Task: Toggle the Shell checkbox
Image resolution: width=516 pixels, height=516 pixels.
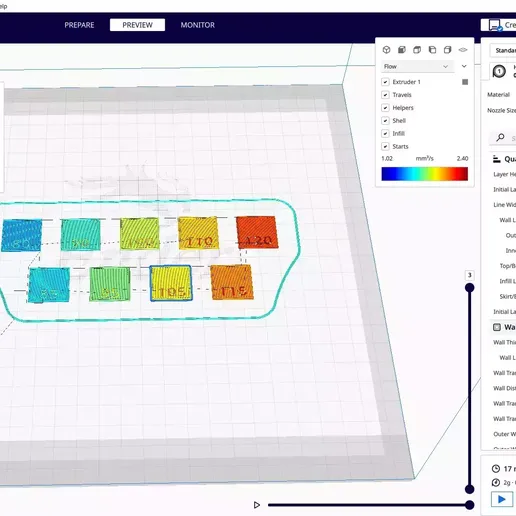Action: 385,120
